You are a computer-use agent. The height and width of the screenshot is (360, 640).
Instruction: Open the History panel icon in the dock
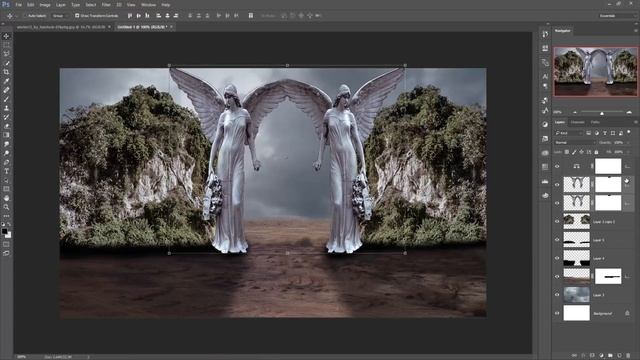pyautogui.click(x=545, y=34)
